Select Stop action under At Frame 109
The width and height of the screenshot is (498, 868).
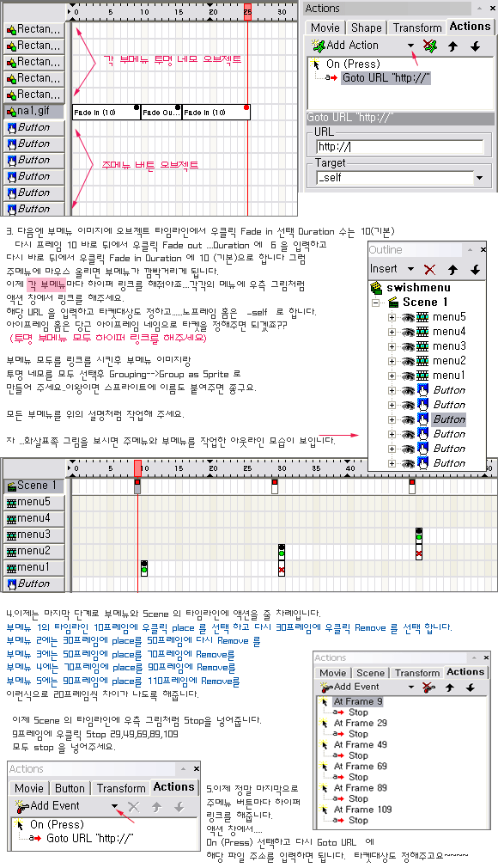[358, 821]
